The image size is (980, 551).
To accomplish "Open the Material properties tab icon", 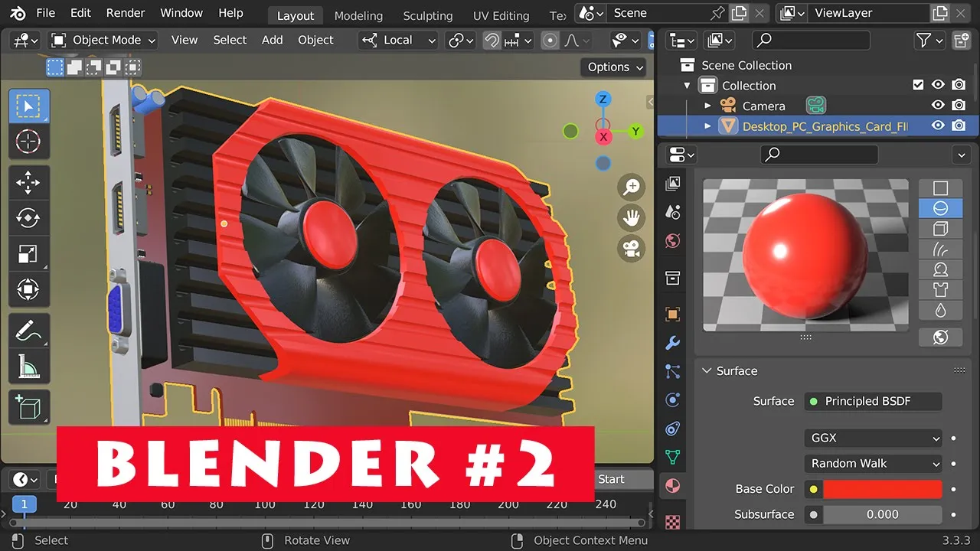I will [x=673, y=486].
